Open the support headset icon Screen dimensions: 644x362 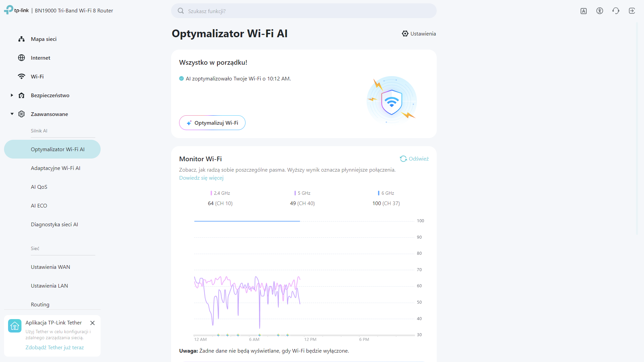tap(616, 11)
